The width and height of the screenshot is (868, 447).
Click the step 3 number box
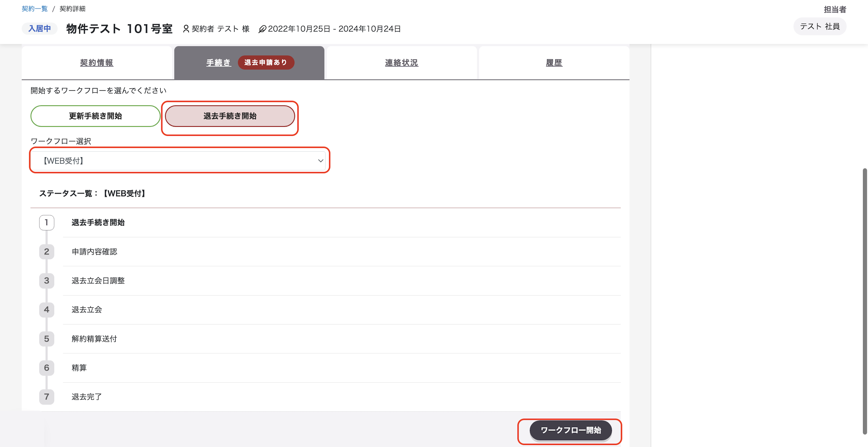click(x=46, y=280)
